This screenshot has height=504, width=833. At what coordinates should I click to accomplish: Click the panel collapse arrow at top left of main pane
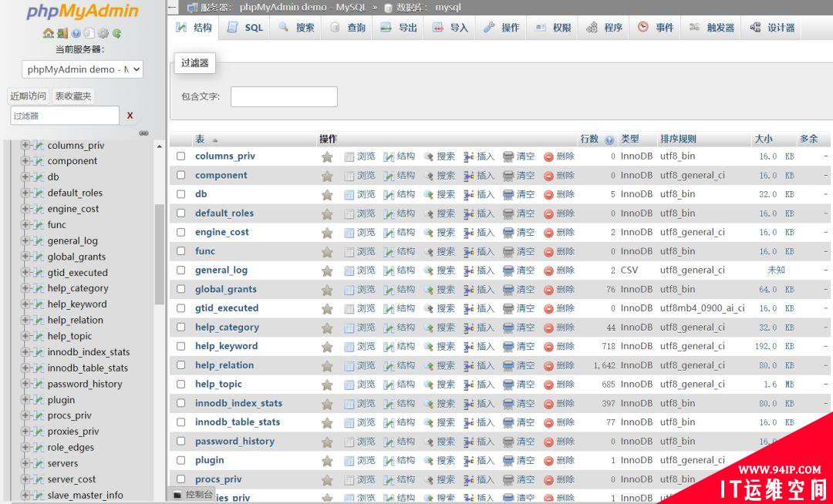click(172, 8)
